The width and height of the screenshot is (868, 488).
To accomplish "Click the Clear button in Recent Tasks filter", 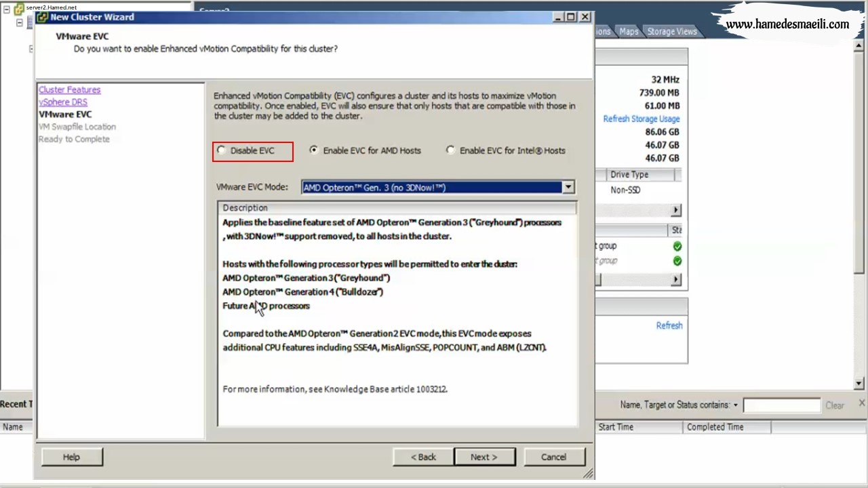I will click(x=835, y=405).
